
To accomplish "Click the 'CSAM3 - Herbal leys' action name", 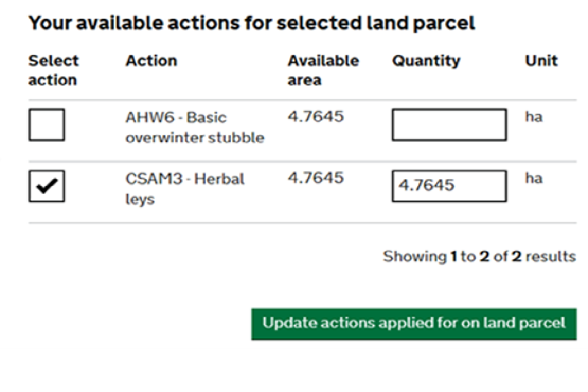I will pos(184,189).
